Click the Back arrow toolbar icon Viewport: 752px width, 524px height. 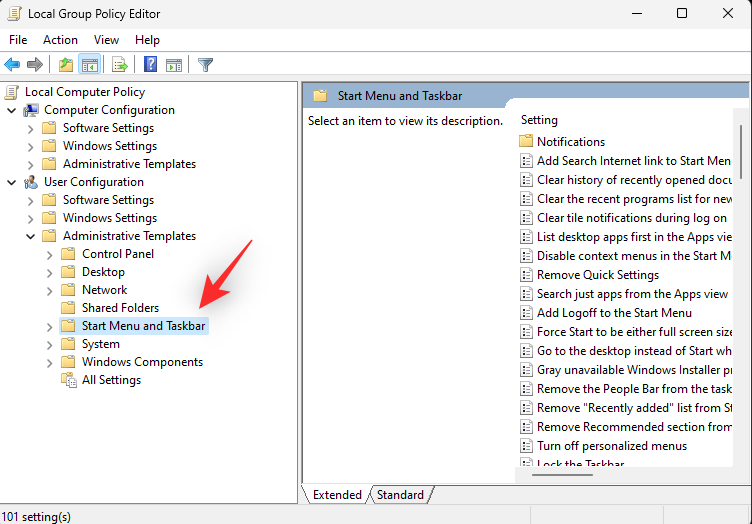point(12,64)
